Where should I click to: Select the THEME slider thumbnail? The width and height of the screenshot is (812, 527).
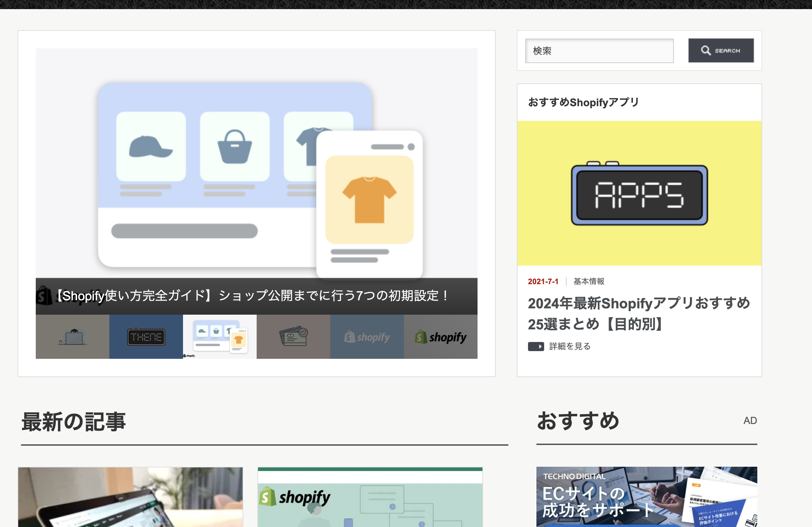[x=146, y=337]
